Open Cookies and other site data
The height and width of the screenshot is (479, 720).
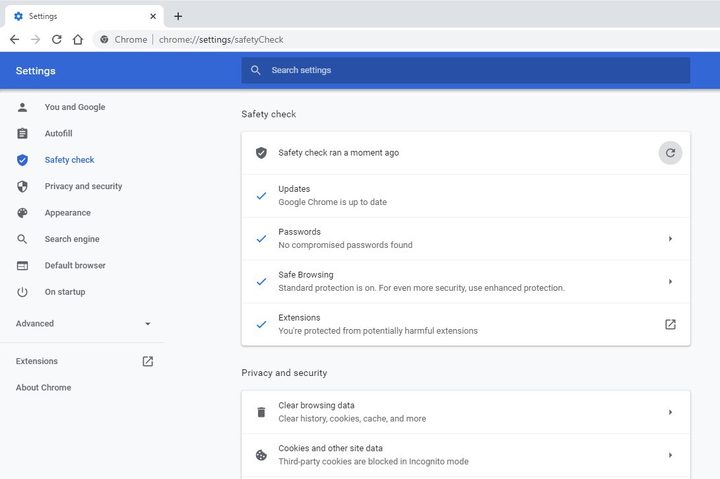click(466, 455)
